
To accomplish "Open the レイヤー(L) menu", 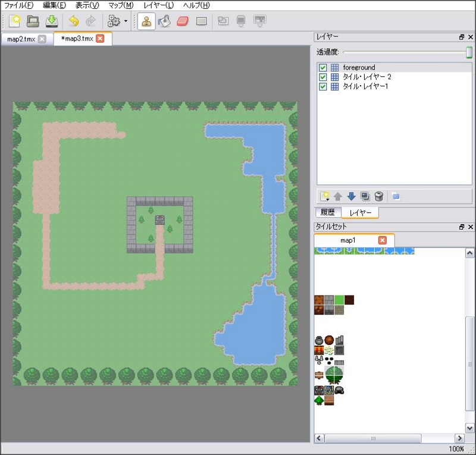I will tap(158, 5).
